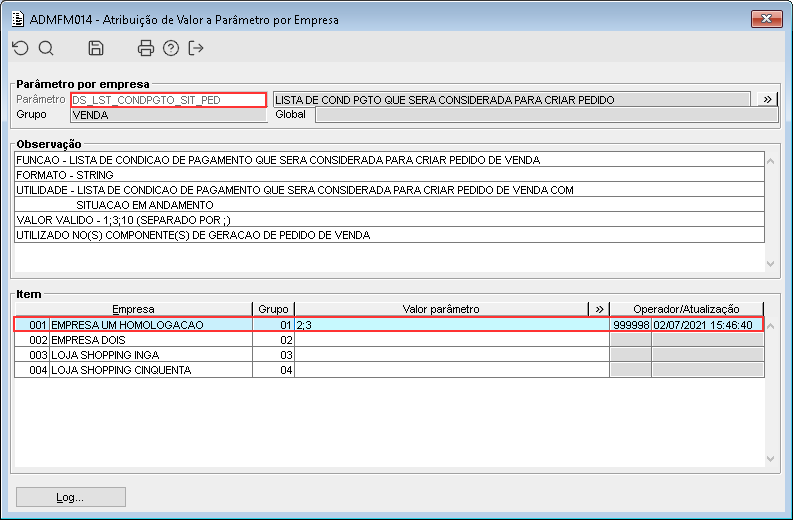Exit via the logout arrow icon

click(196, 48)
